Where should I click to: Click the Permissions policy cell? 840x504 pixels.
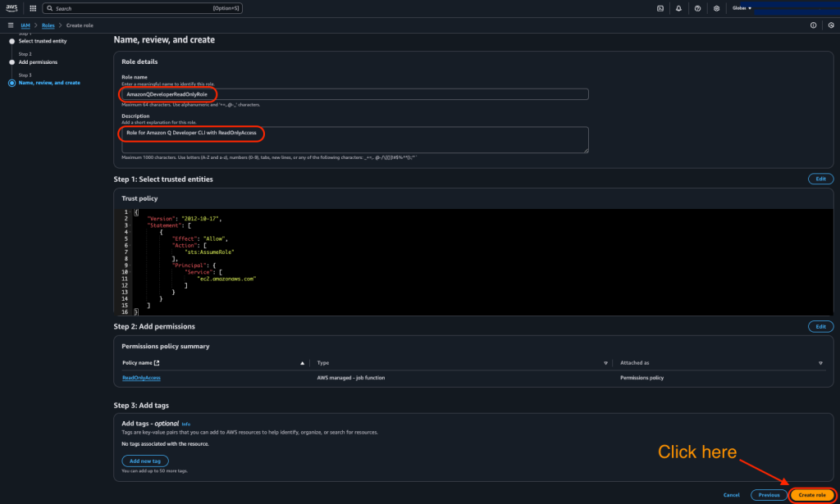tap(641, 378)
